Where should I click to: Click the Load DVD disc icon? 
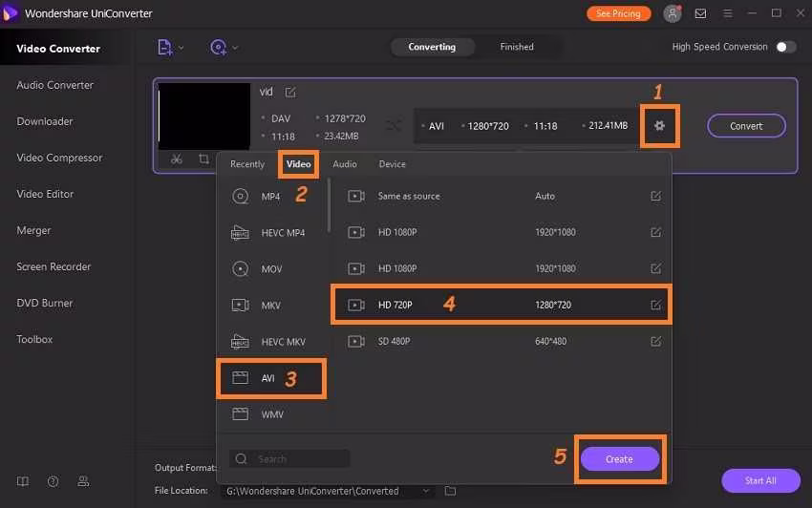pos(219,47)
